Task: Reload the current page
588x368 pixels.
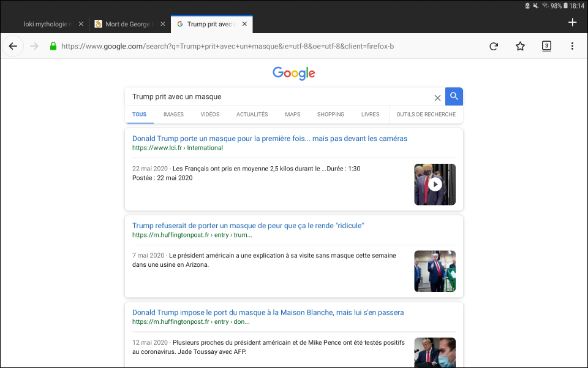Action: click(x=494, y=46)
